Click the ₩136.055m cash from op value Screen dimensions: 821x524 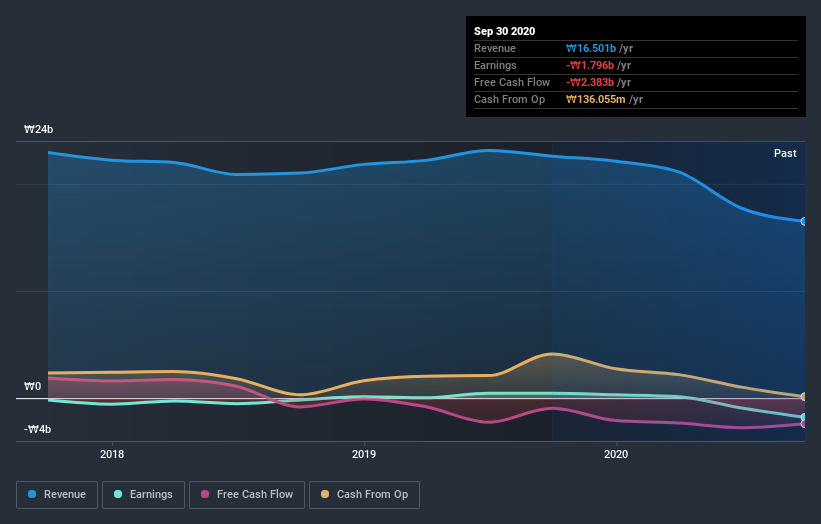(x=595, y=99)
